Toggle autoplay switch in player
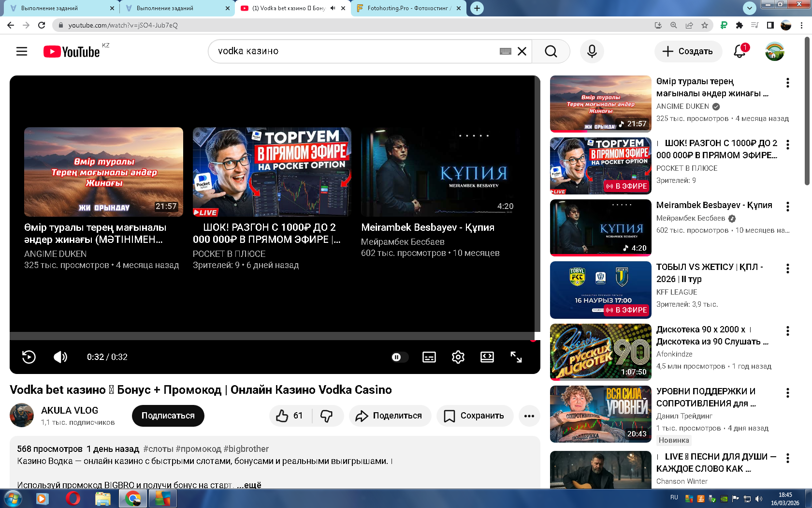 point(400,357)
